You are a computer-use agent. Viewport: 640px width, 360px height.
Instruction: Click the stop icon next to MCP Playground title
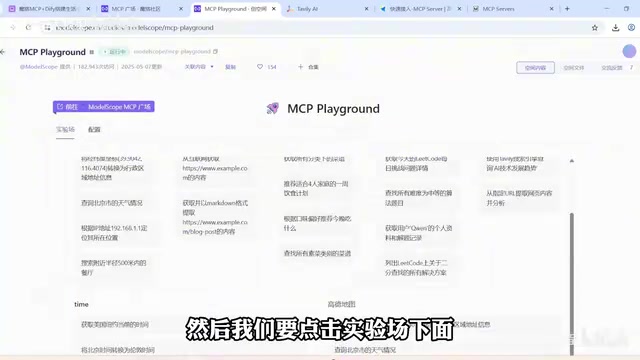pos(92,52)
